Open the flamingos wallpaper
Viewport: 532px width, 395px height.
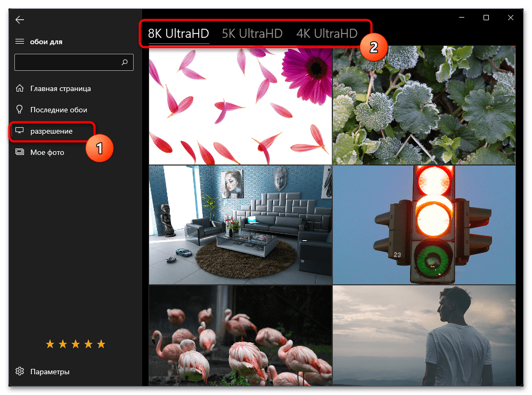click(240, 335)
